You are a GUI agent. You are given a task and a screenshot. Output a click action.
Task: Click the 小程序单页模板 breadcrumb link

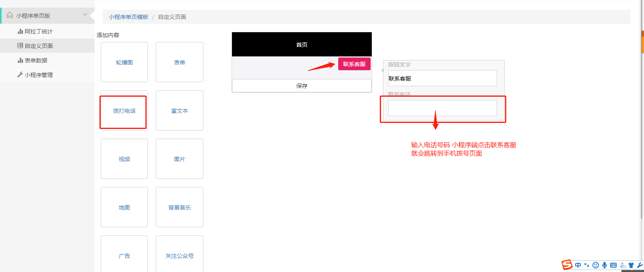[128, 17]
